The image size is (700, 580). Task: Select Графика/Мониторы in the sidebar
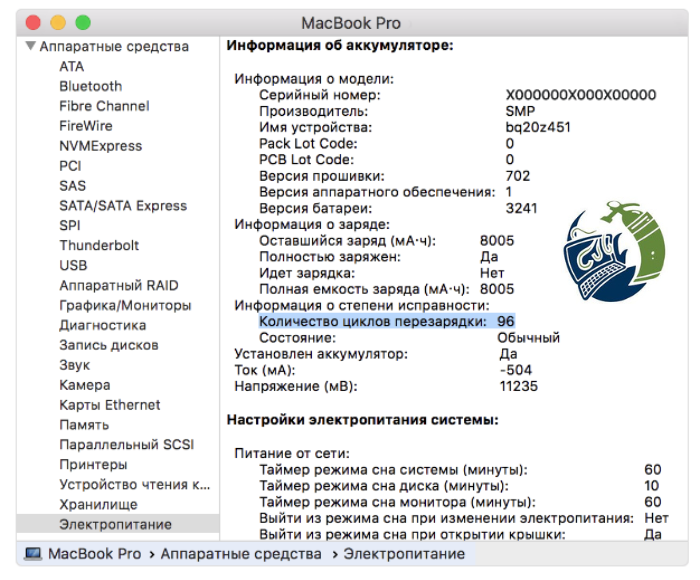[x=125, y=305]
